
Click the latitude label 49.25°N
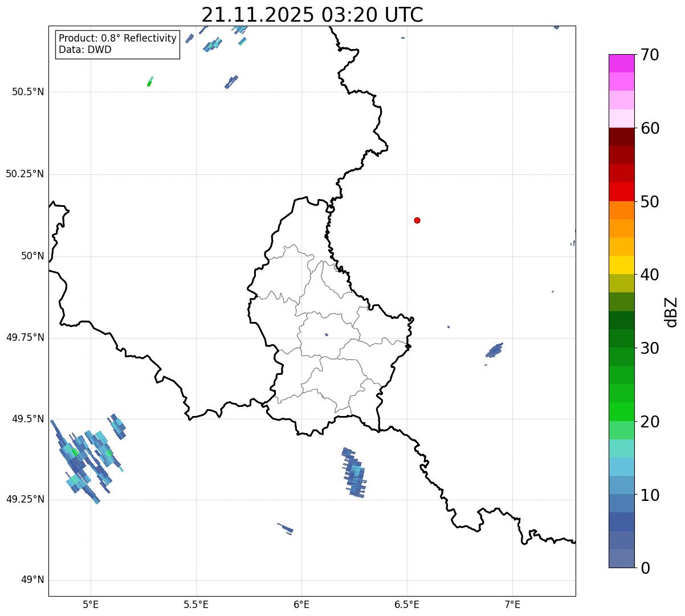click(x=25, y=499)
